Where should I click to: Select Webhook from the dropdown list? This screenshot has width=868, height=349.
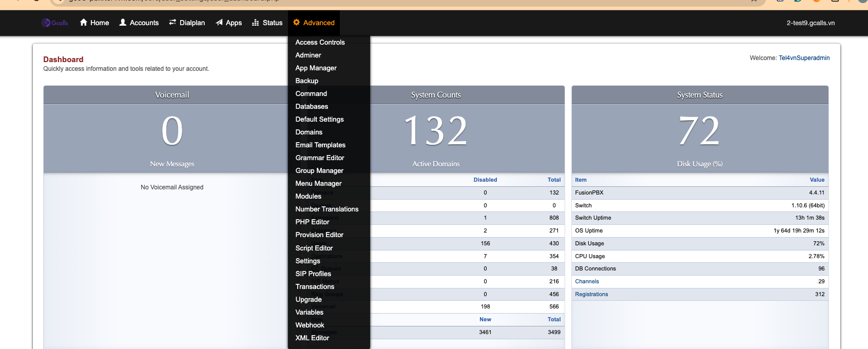point(310,325)
